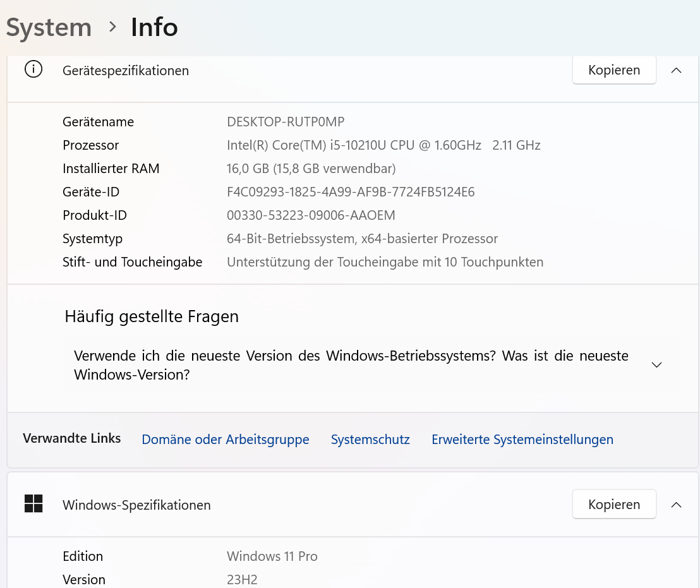This screenshot has width=700, height=588.
Task: Click the Windows logo icon beside Windows-Spezifikationen
Action: (x=33, y=503)
